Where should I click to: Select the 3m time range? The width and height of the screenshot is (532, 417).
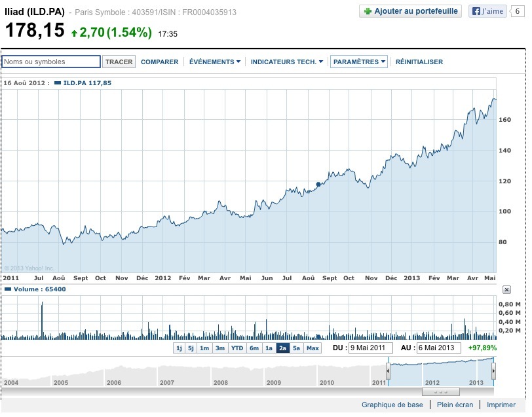click(x=220, y=348)
